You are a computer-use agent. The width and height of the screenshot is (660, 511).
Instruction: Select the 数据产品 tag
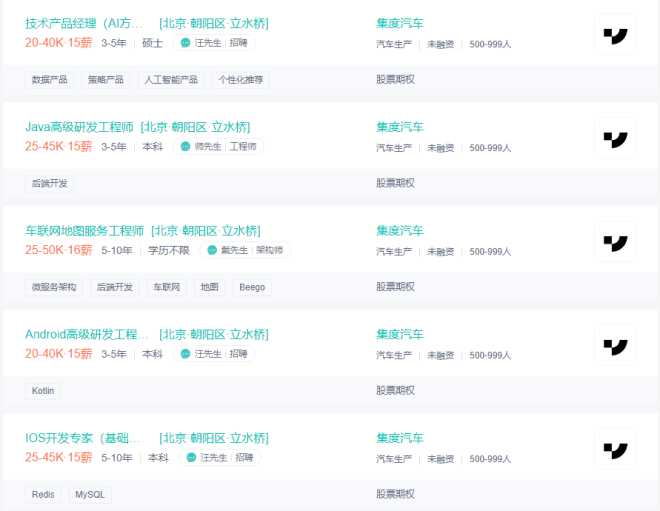coord(50,80)
